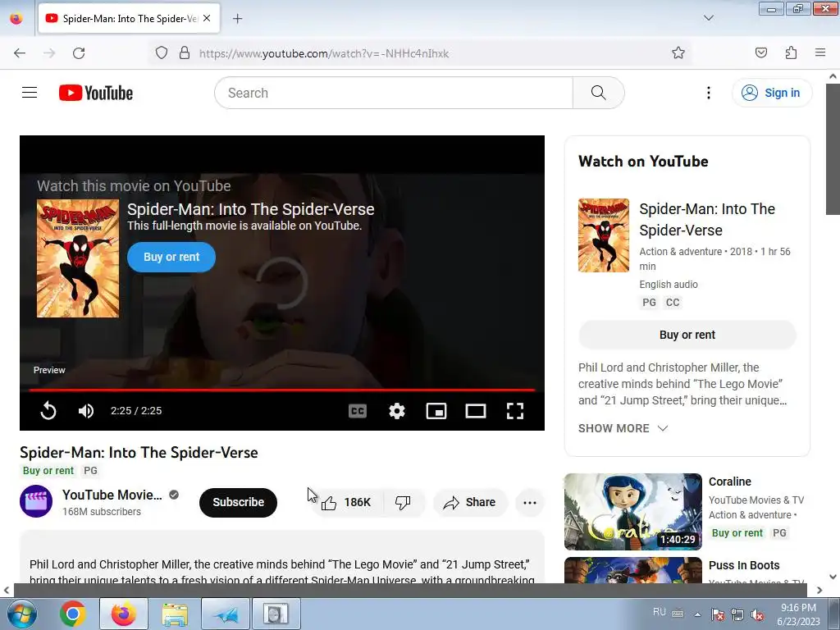Click muted volume tray icon
Screen dimensions: 840x630
point(757,614)
